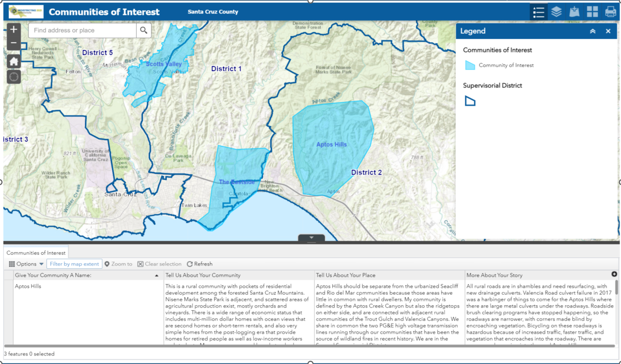Click the Find address or place input field
This screenshot has height=364, width=621.
click(x=83, y=30)
